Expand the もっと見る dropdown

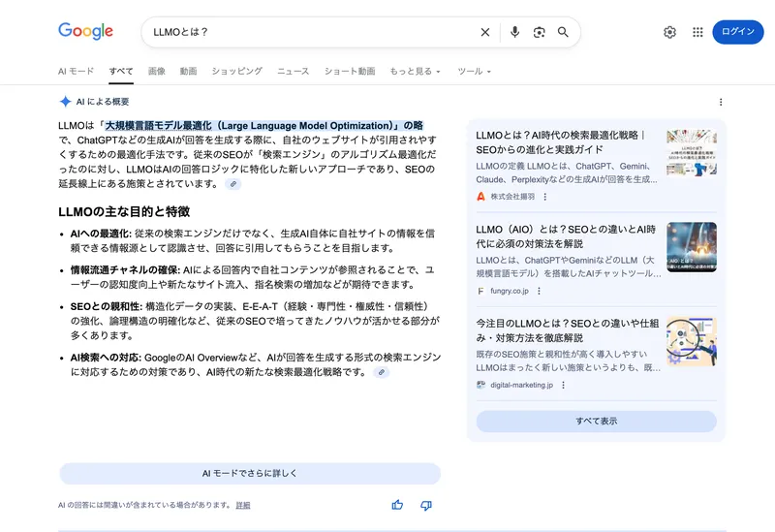coord(415,71)
